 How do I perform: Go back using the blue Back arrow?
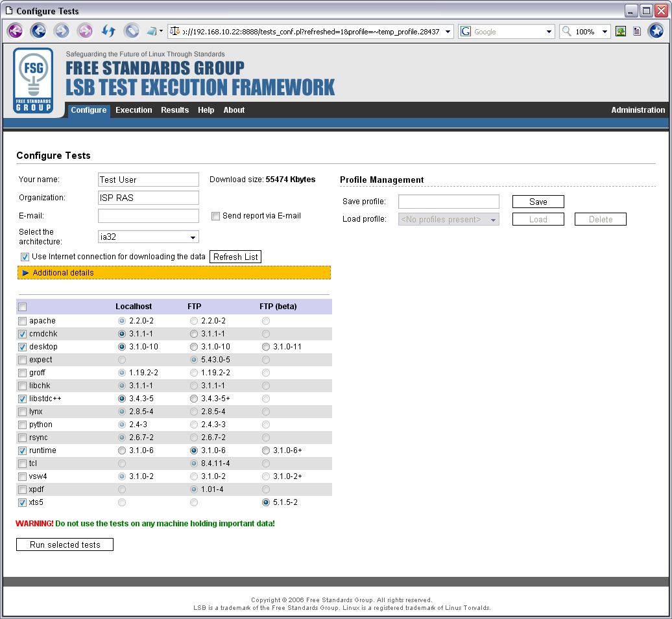click(x=38, y=31)
